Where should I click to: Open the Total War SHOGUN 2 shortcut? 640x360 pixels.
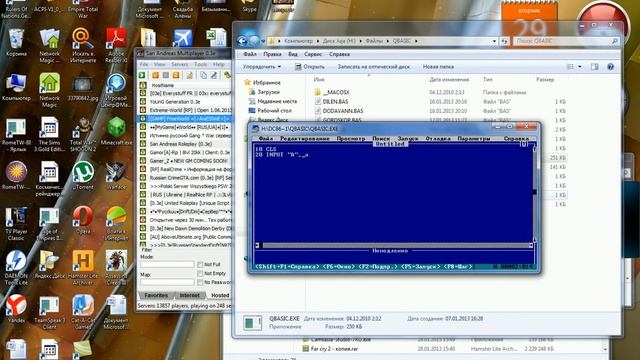point(83,134)
